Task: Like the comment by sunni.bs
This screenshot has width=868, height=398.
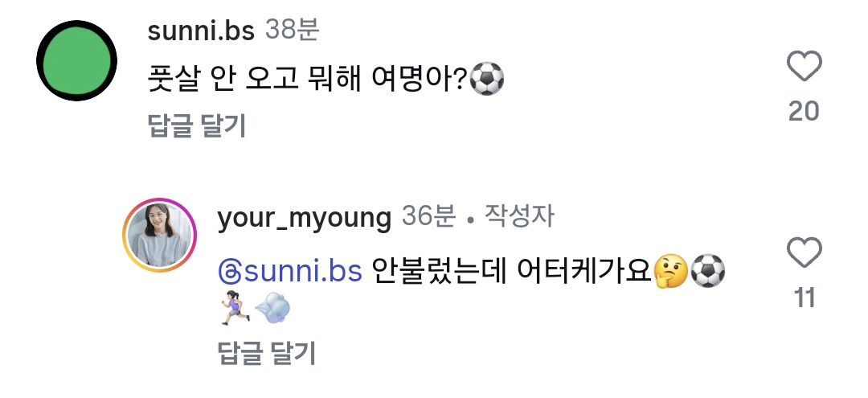Action: [803, 66]
